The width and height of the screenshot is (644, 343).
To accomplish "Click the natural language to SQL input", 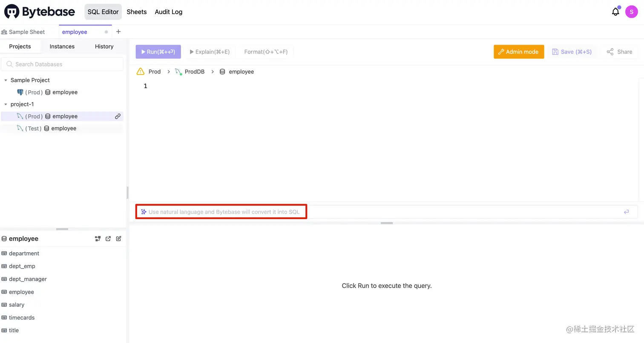I will [387, 212].
